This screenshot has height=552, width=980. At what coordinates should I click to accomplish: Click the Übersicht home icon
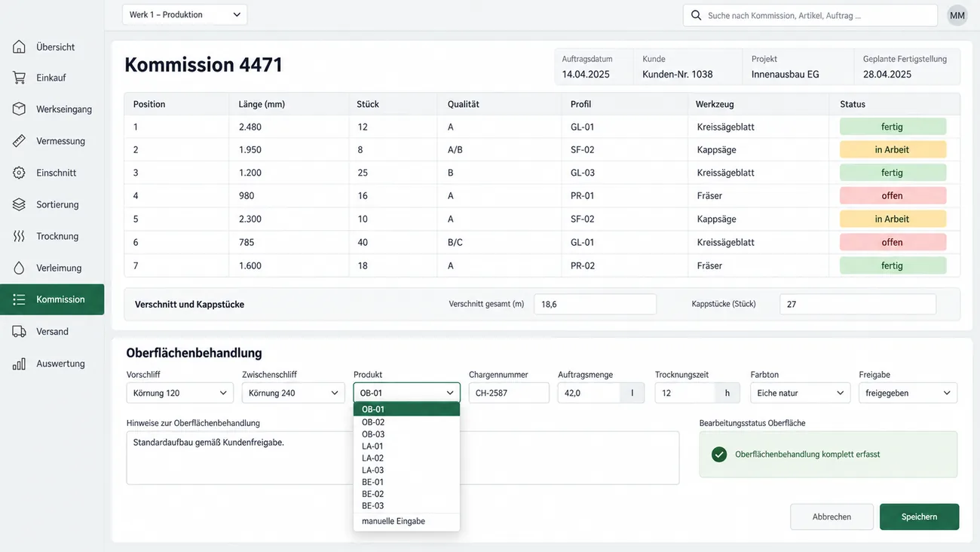tap(19, 47)
